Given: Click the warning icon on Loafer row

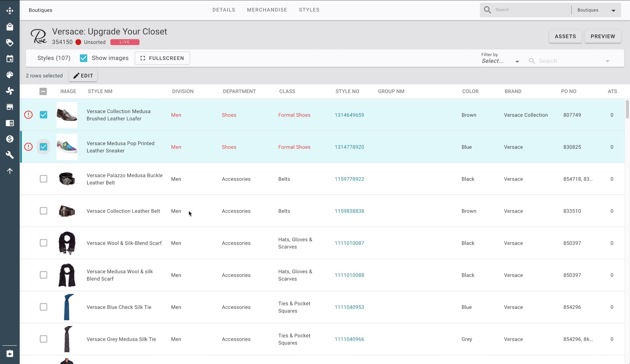Looking at the screenshot, I should 28,115.
